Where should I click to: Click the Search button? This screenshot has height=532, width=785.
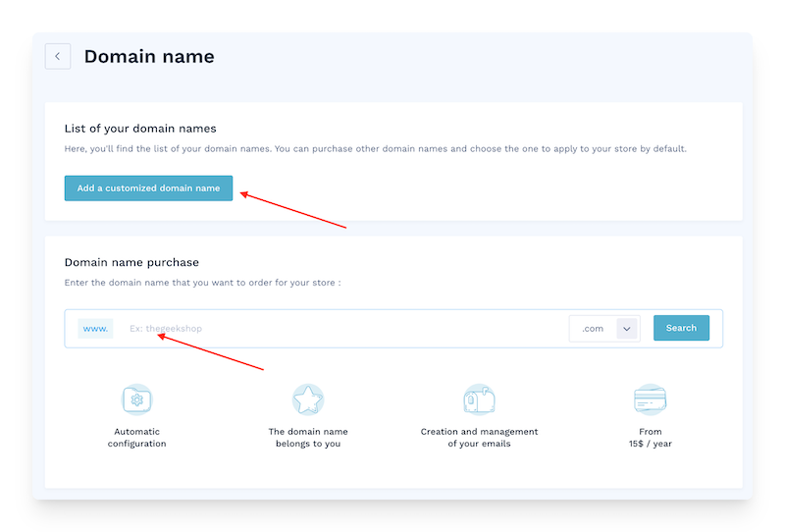tap(681, 328)
